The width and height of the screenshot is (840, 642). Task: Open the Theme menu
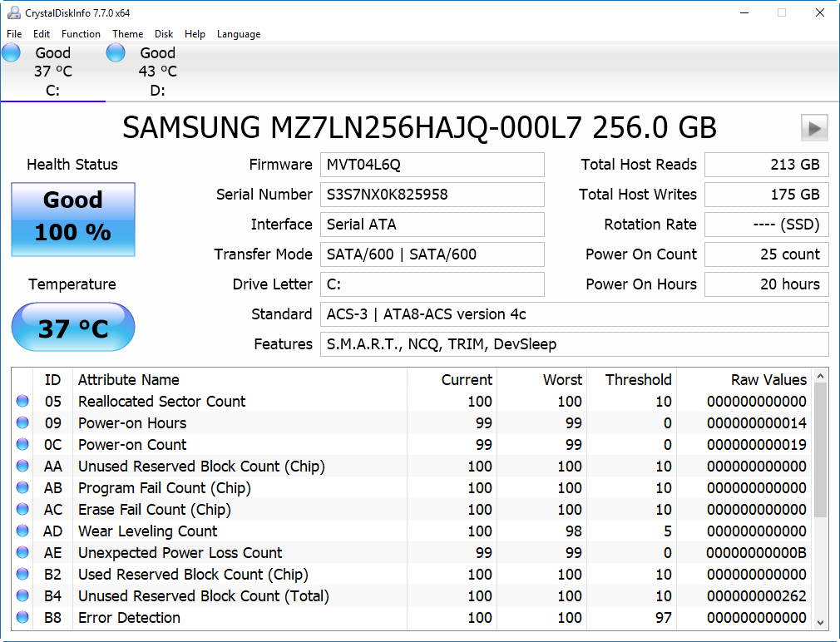127,34
